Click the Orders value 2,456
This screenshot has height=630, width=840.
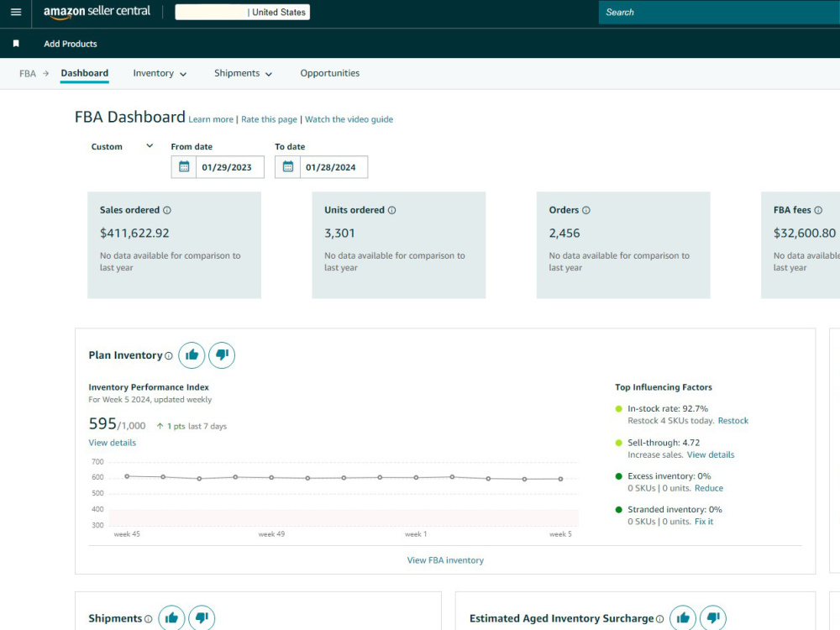pyautogui.click(x=564, y=233)
